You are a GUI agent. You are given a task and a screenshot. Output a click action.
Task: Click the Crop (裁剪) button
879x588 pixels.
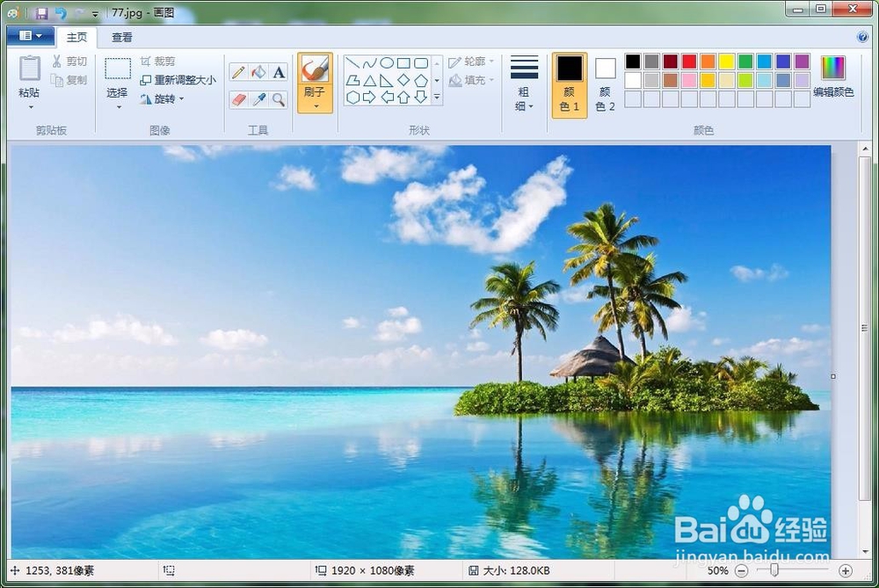[x=157, y=62]
